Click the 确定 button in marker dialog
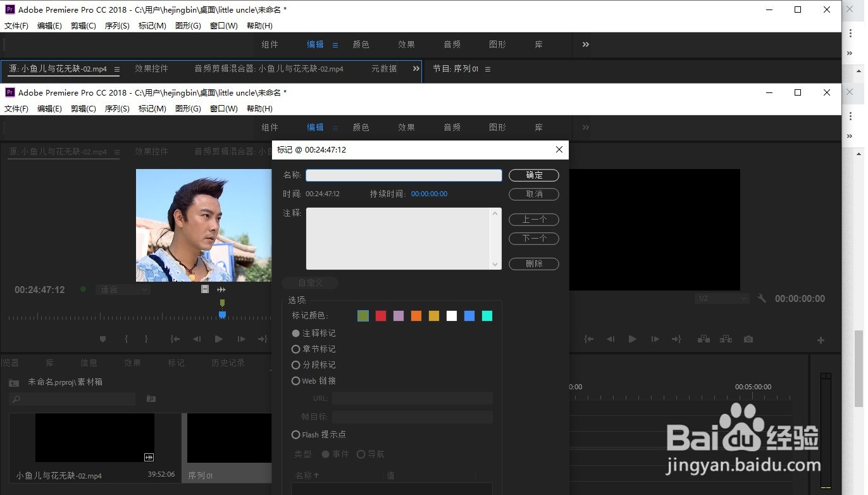Screen dimensions: 868x495 pyautogui.click(x=533, y=175)
